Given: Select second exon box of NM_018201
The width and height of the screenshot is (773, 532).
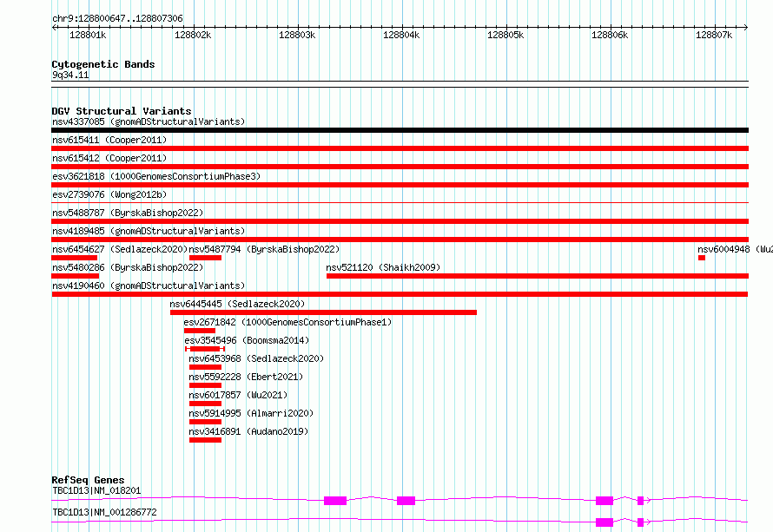Looking at the screenshot, I should pos(406,501).
